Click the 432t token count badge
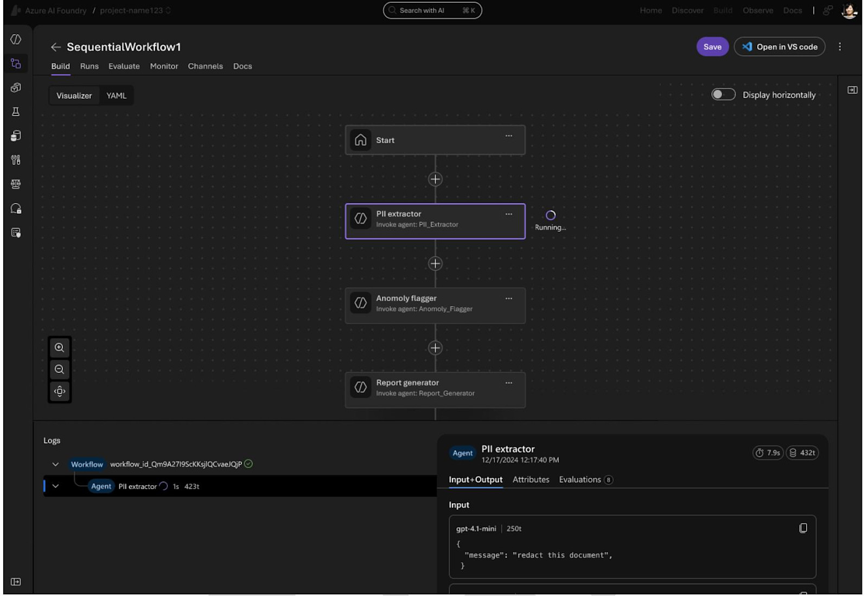 coord(802,453)
